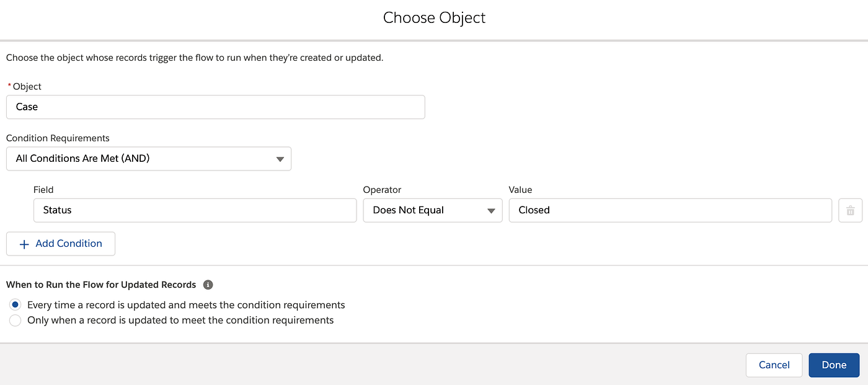Click the "Does Not Equal" operator text
The width and height of the screenshot is (868, 385).
point(408,210)
